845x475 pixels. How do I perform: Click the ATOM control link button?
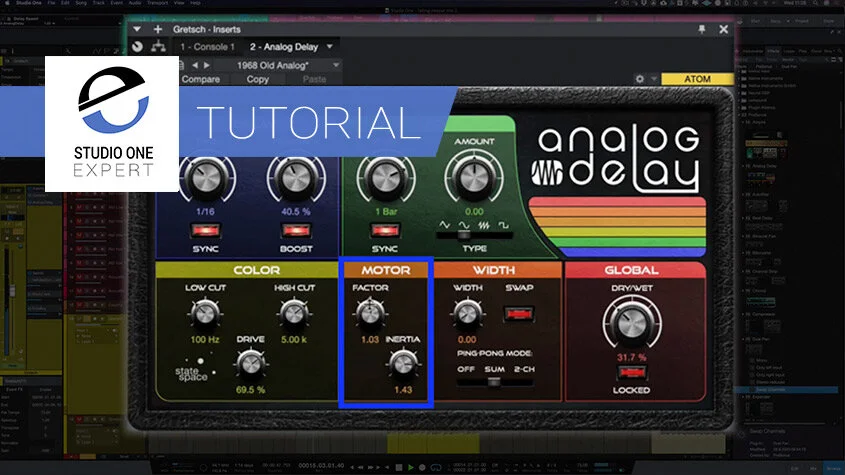[x=697, y=79]
